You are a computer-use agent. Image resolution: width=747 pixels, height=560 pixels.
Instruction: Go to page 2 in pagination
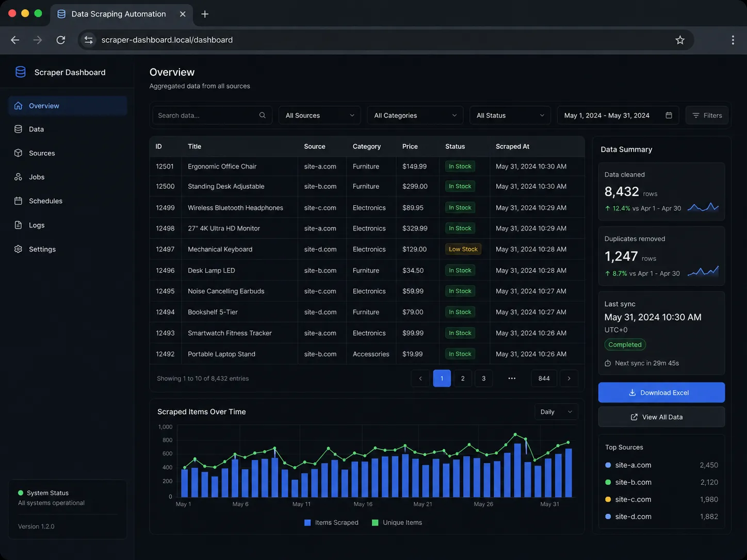tap(463, 378)
